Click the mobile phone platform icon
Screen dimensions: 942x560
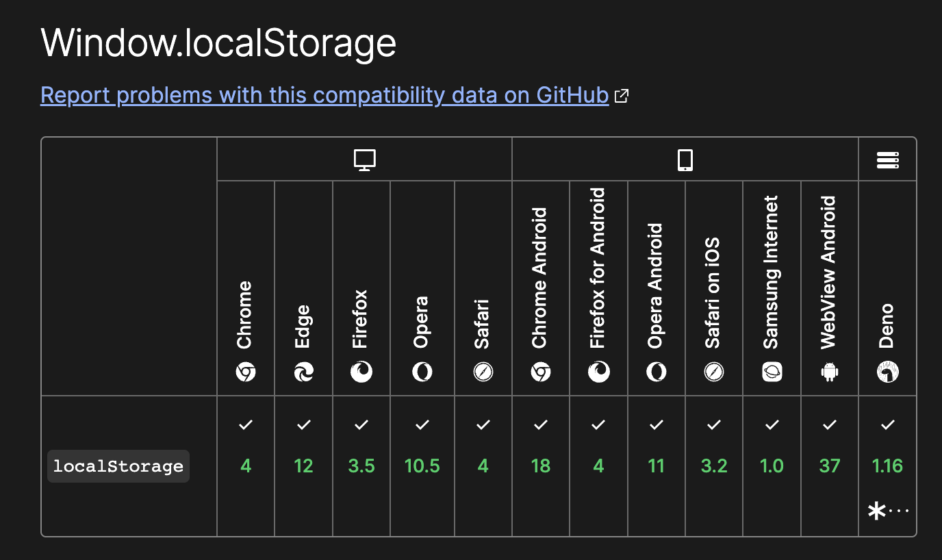[685, 160]
